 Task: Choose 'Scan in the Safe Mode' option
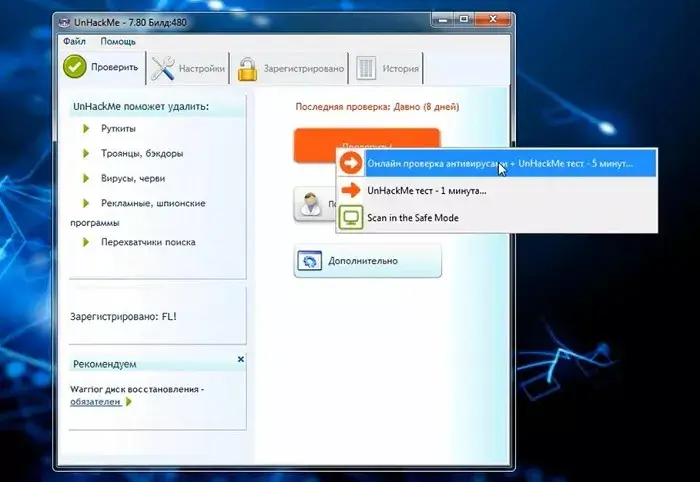412,217
